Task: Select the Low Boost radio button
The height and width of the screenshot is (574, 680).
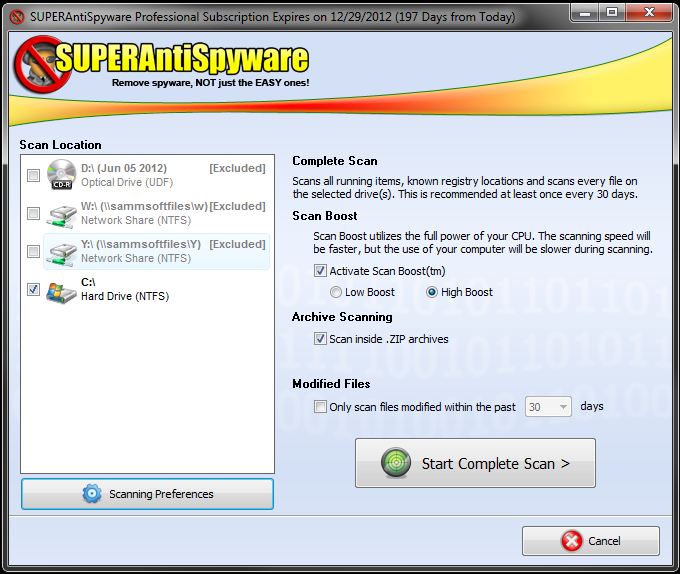Action: click(x=336, y=292)
